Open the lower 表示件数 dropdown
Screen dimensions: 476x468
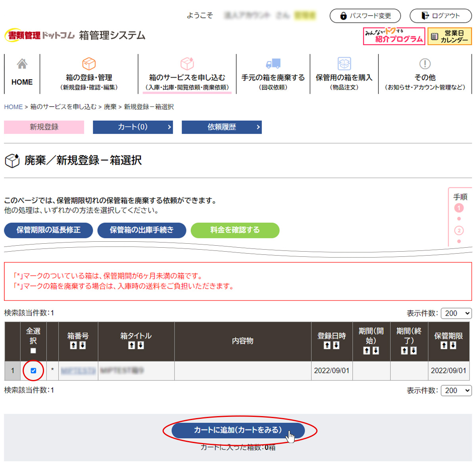click(456, 391)
